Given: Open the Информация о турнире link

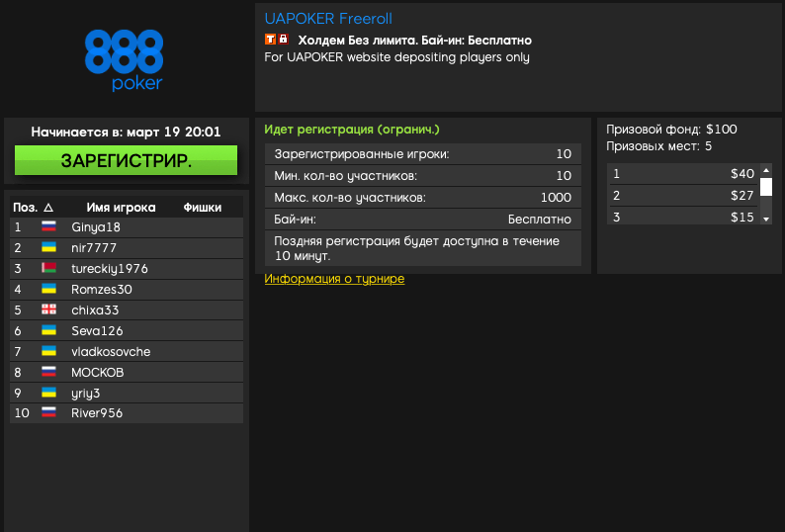Looking at the screenshot, I should pos(334,279).
